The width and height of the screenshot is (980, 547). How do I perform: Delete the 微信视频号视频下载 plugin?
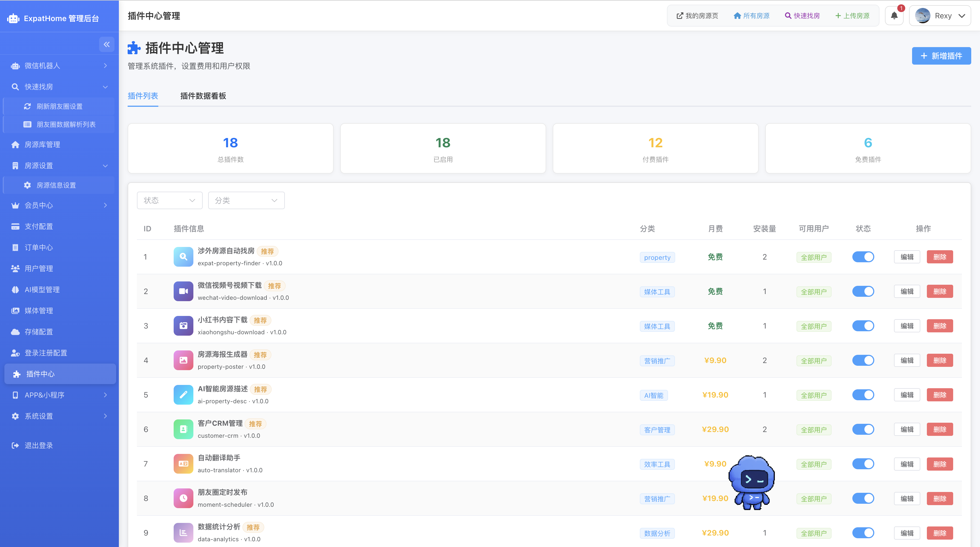coord(940,291)
